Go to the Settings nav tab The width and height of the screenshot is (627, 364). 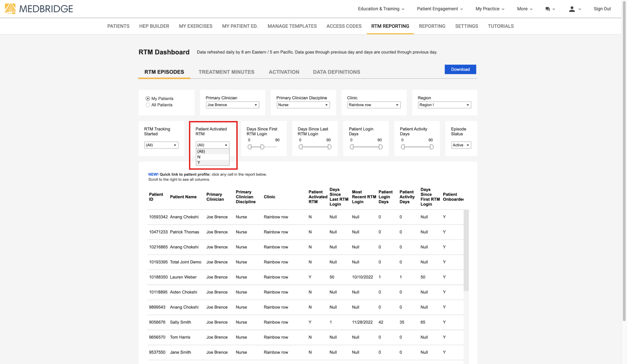[x=467, y=26]
